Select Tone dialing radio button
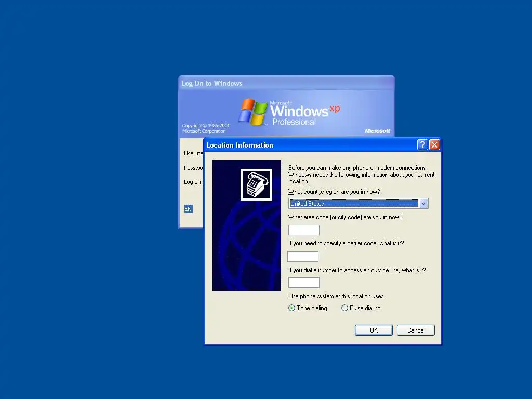Viewport: 532px width, 399px height. click(291, 308)
